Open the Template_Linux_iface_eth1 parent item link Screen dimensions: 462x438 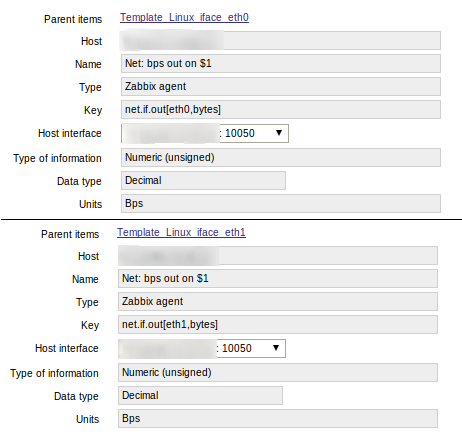(x=181, y=232)
